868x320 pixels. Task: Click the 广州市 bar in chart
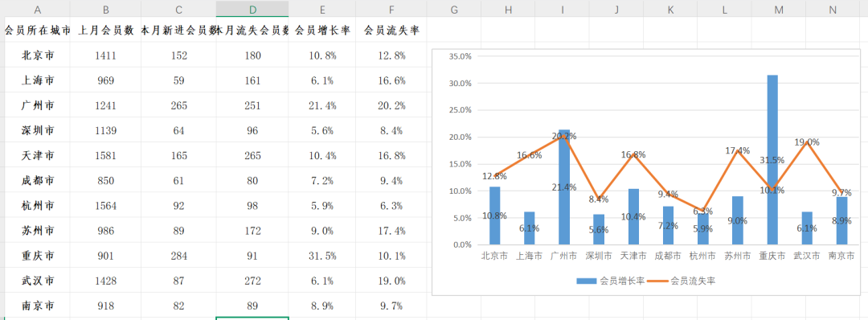click(x=564, y=187)
